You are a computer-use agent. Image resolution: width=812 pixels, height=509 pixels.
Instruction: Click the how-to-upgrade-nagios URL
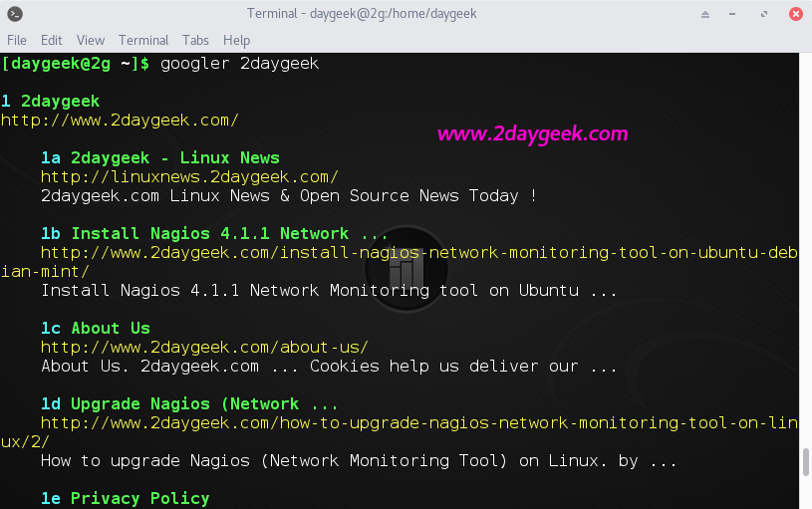click(399, 432)
